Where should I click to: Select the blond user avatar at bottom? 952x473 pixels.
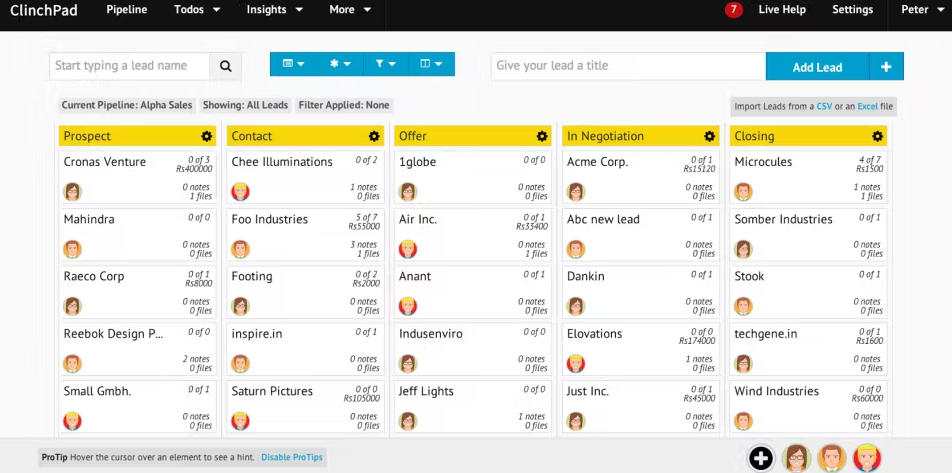pos(866,458)
